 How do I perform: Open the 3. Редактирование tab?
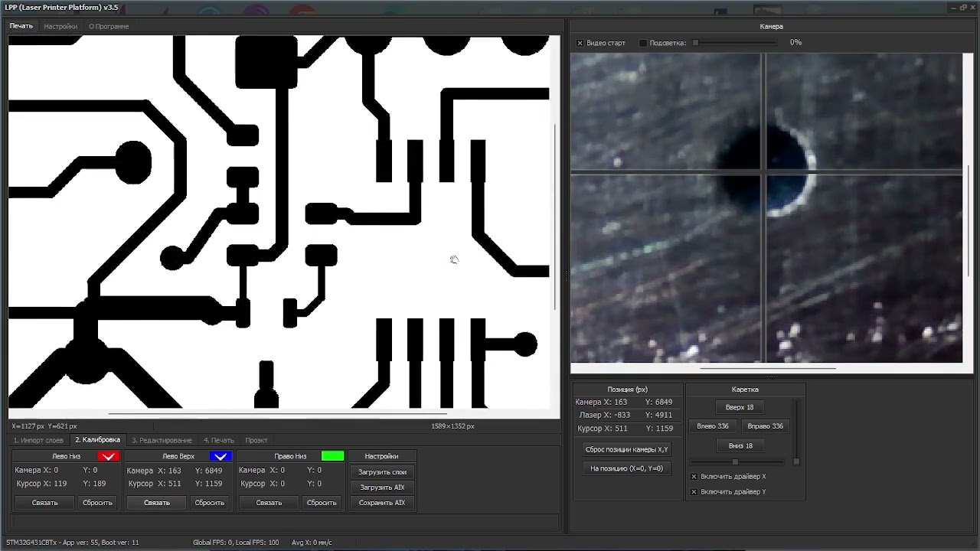pyautogui.click(x=162, y=440)
